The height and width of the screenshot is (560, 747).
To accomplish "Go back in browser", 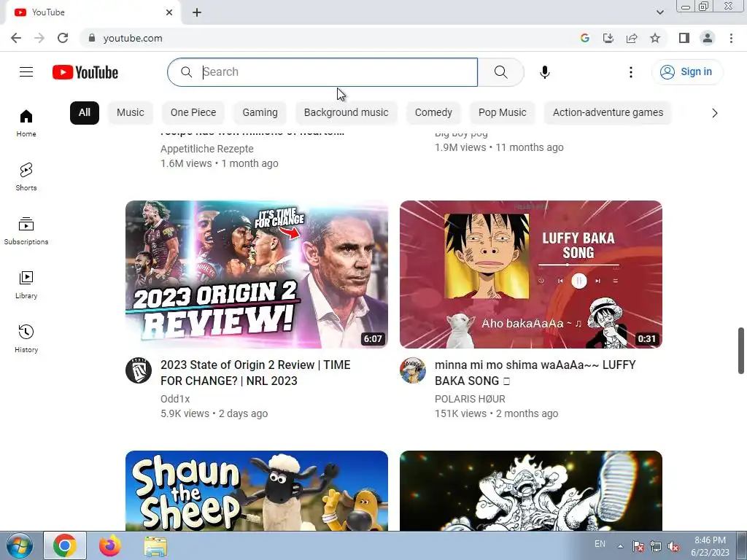I will [16, 38].
